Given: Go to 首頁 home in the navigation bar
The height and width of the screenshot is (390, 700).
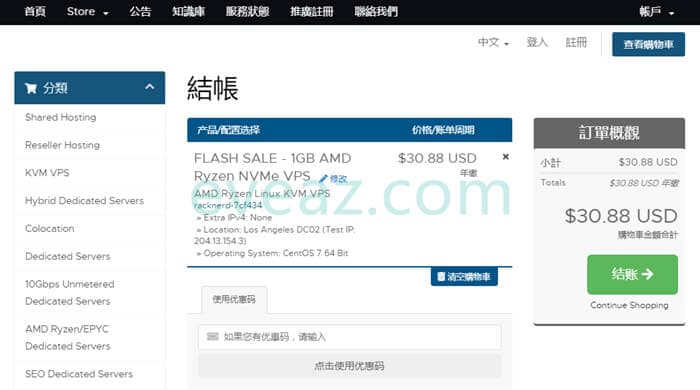Looking at the screenshot, I should (x=35, y=12).
